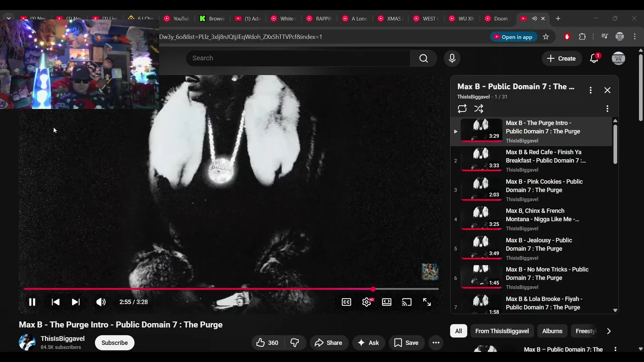The height and width of the screenshot is (362, 644).
Task: Open media controls in browser toolbar
Action: [x=605, y=37]
